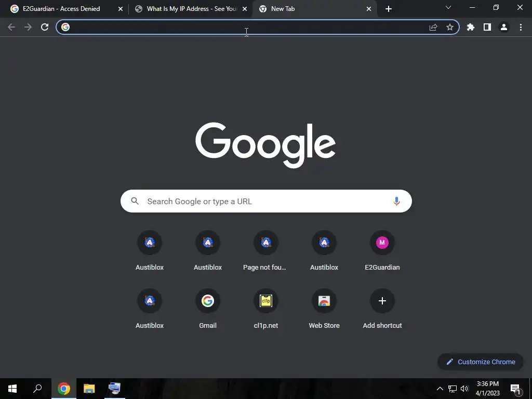Open a new tab with plus button
This screenshot has width=532, height=399.
tap(389, 9)
